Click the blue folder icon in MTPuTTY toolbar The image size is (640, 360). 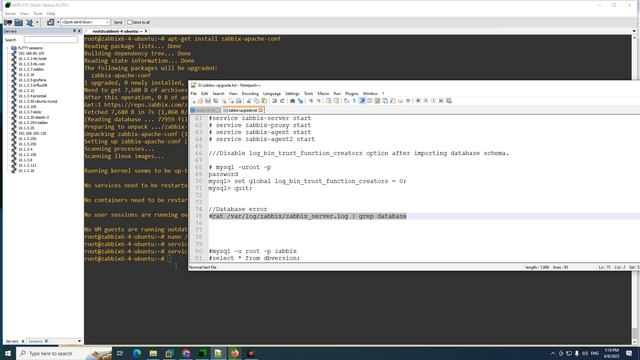(19, 22)
